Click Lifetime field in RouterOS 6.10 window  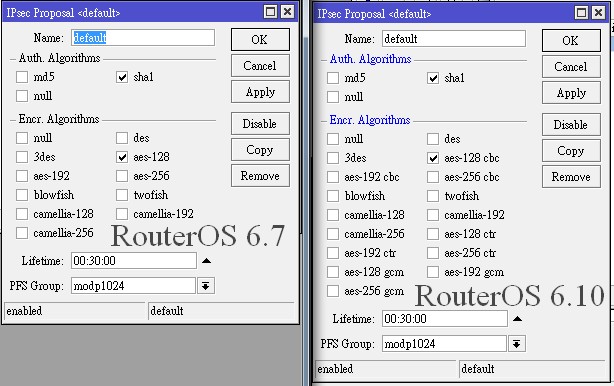(445, 319)
